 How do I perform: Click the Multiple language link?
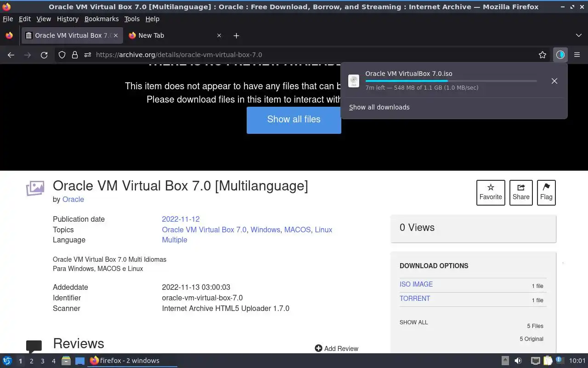[175, 240]
